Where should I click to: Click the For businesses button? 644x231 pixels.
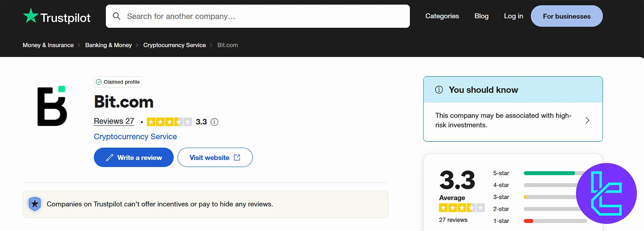click(x=567, y=16)
